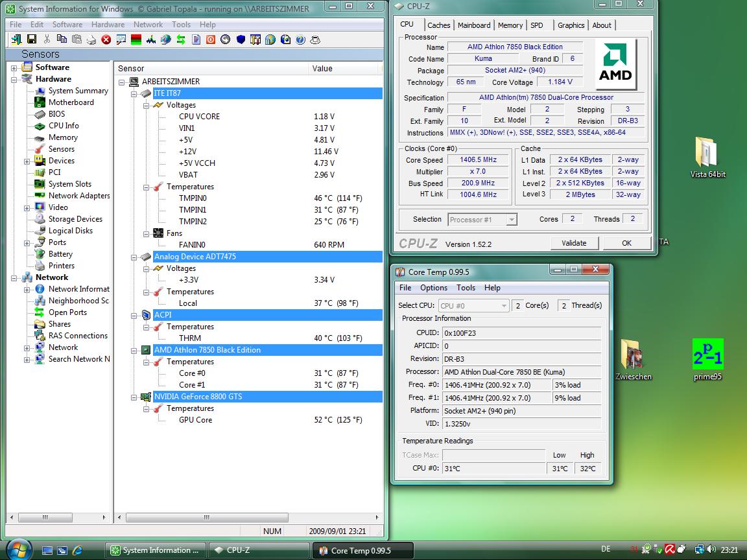Viewport: 747px width, 560px height.
Task: Click the scissors cut icon
Action: pos(47,40)
